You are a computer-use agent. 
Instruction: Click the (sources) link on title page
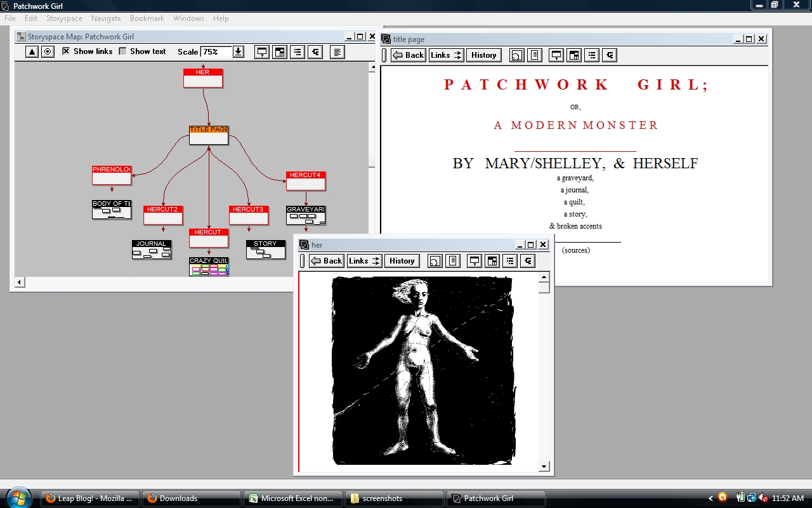click(575, 250)
